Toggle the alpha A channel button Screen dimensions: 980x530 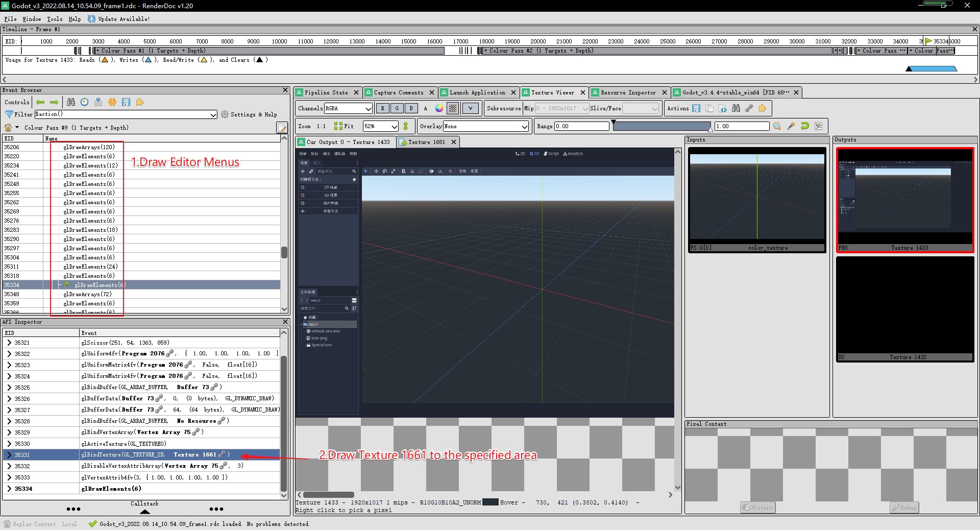(x=425, y=108)
